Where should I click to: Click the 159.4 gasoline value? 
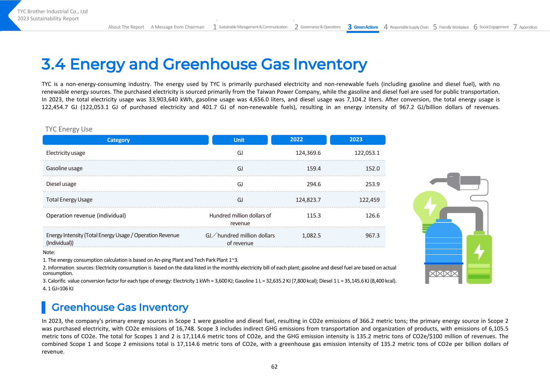click(x=314, y=169)
